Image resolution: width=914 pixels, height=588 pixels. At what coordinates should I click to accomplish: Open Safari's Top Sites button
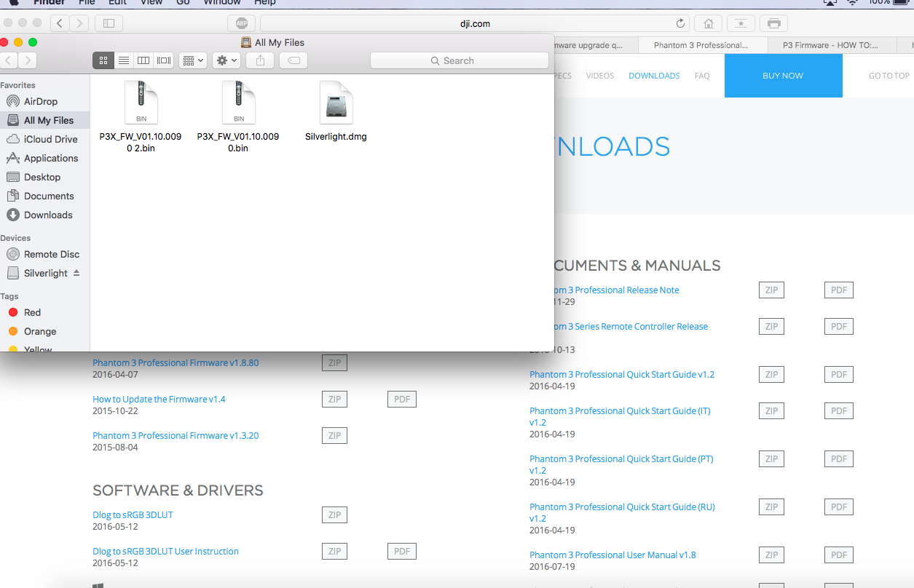tap(741, 23)
